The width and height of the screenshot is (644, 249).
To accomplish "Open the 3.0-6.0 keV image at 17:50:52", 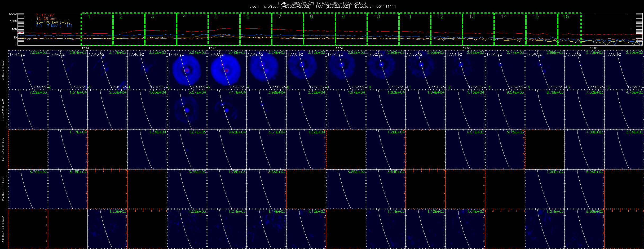I will click(306, 70).
